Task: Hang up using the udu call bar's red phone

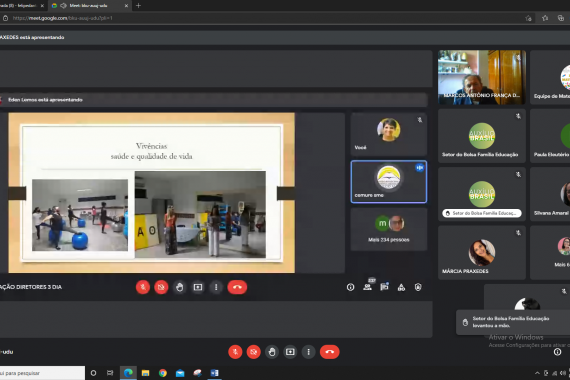Action: pos(329,352)
